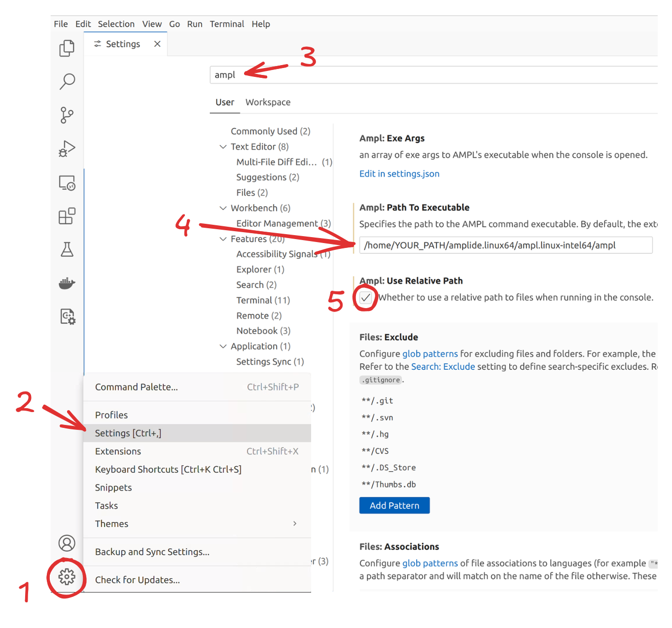Select Commonly Used (2) in settings tree

(270, 132)
